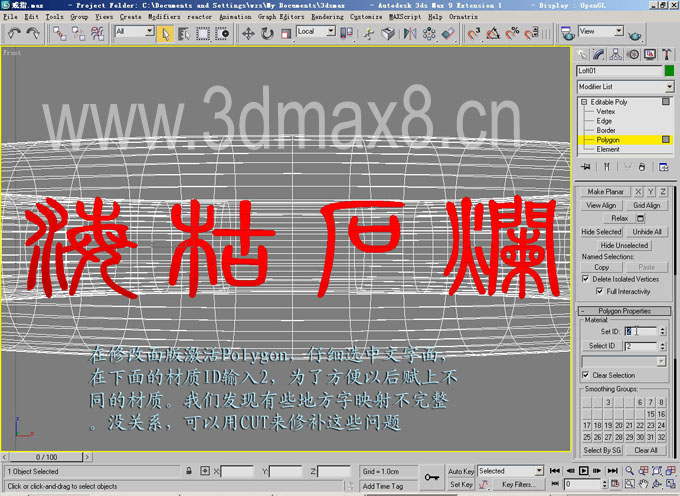This screenshot has height=496, width=680.
Task: Click the Pan View hand icon
Action: [x=643, y=484]
